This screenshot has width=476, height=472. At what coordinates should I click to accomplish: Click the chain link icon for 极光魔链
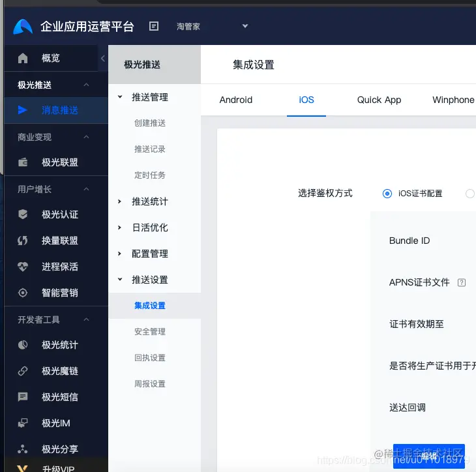tap(23, 371)
